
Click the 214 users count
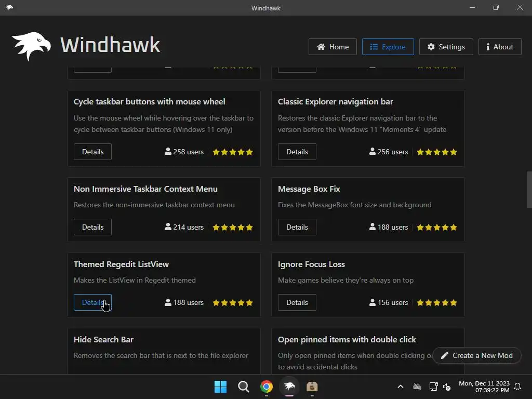pyautogui.click(x=184, y=227)
